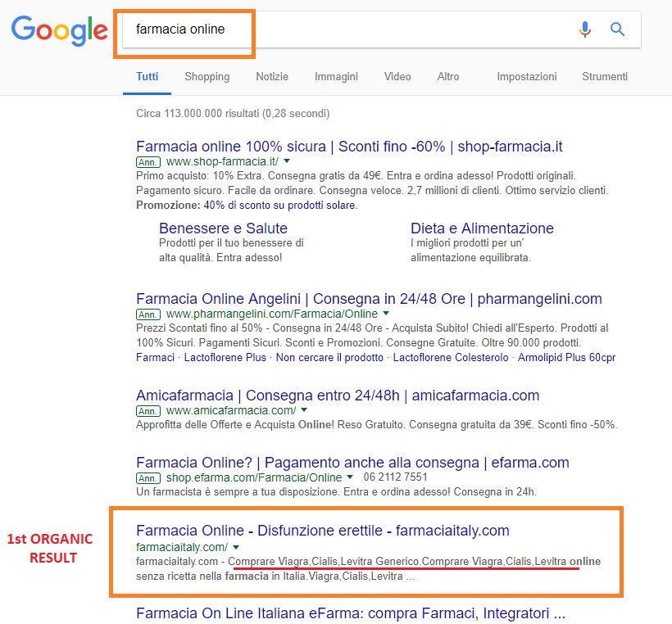Expand the dropdown arrow next to www.shop-farmacia.it/
Screen dimensions: 672x624
coord(287,161)
